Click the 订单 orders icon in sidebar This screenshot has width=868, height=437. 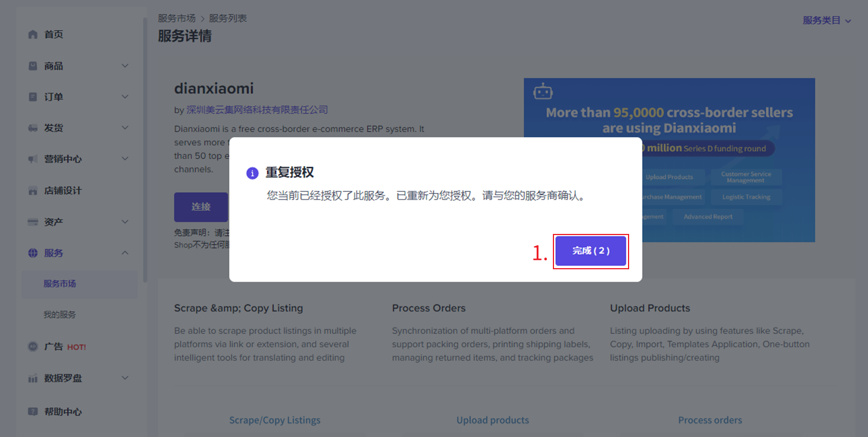pos(33,96)
